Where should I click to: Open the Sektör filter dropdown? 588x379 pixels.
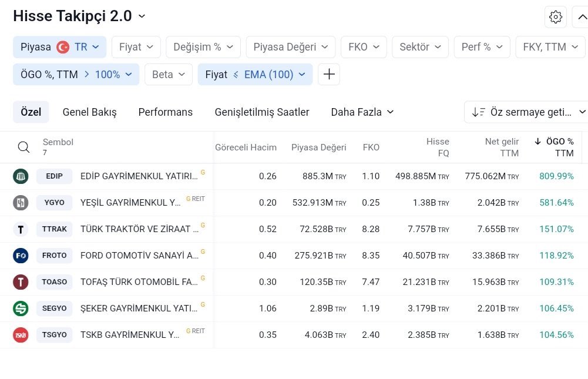(420, 47)
